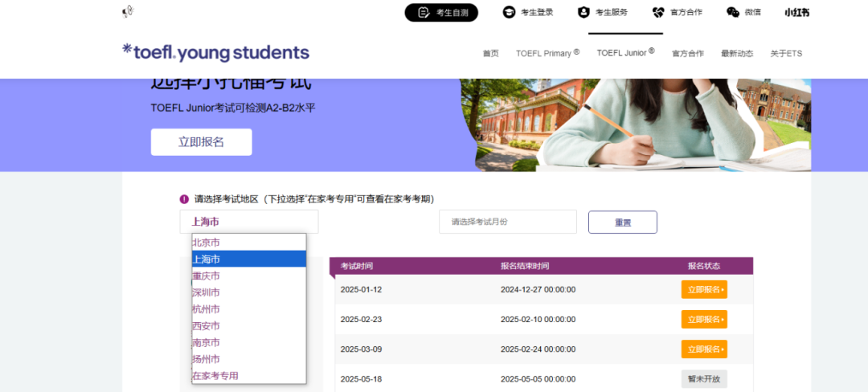868x392 pixels.
Task: Open the 关于ETS menu item
Action: pyautogui.click(x=786, y=54)
